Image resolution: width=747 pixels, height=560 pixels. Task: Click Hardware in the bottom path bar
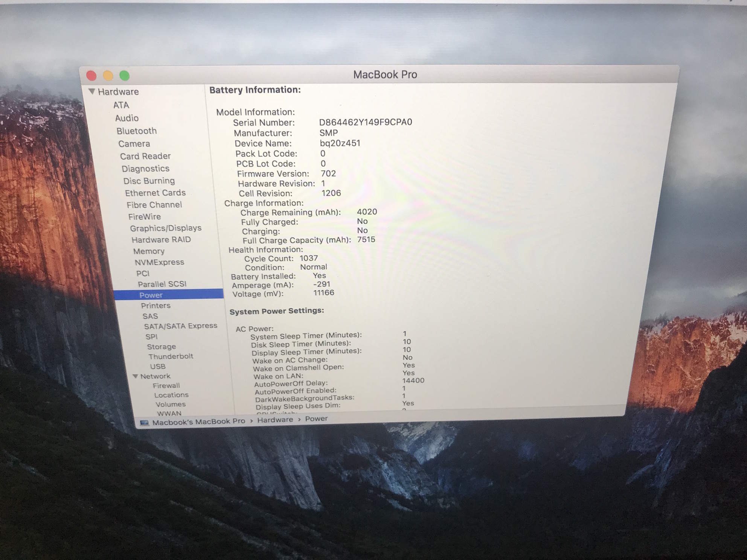click(x=275, y=420)
